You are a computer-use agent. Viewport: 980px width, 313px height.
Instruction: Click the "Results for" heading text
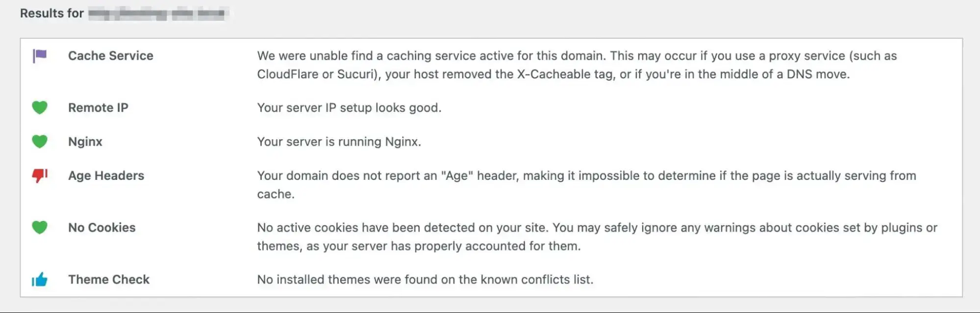coord(51,13)
